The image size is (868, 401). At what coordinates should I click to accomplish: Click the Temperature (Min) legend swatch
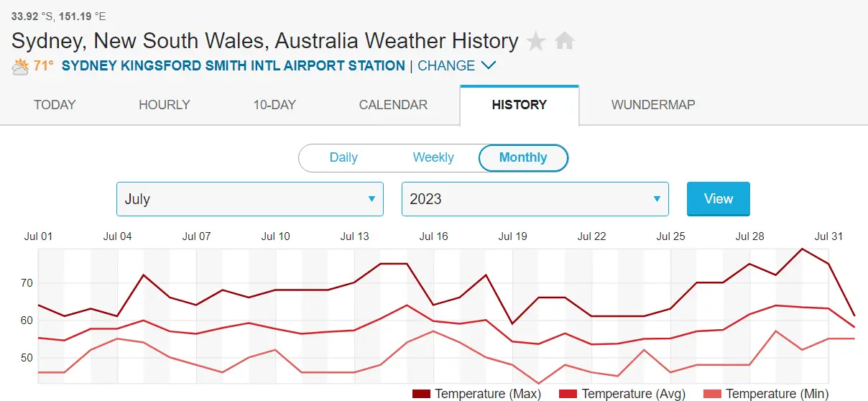click(x=712, y=394)
